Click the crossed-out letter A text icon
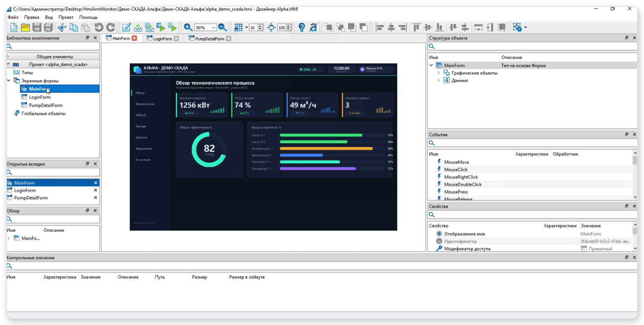644x325 pixels. 313,27
